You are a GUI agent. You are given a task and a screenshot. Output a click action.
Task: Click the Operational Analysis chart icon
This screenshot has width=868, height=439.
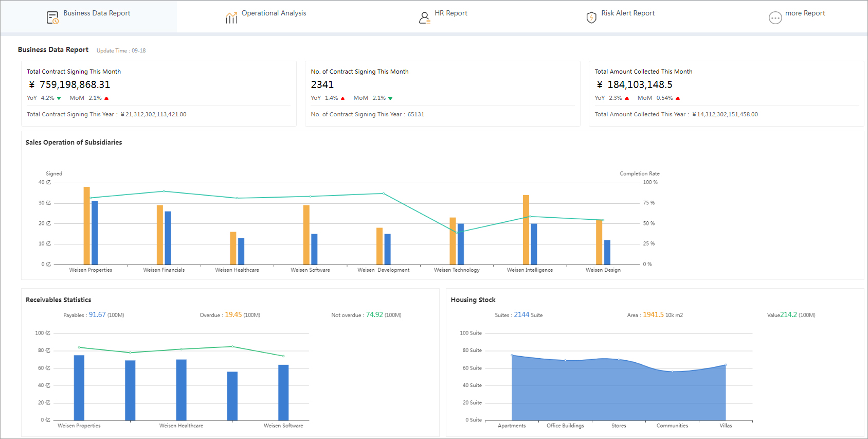point(231,18)
